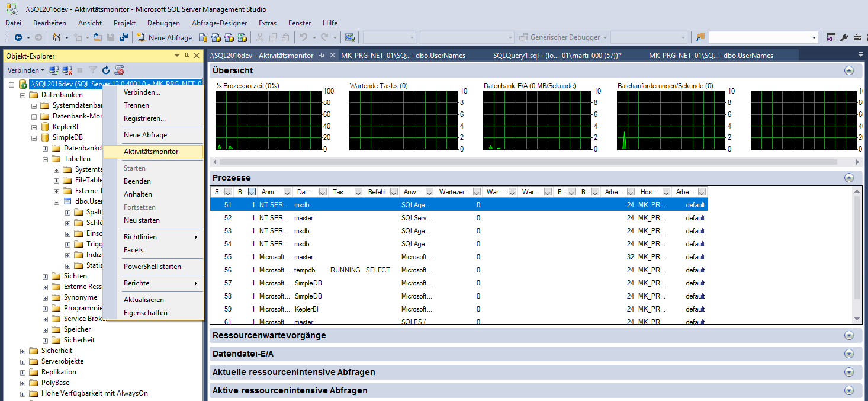Click the open file folder icon

click(99, 37)
